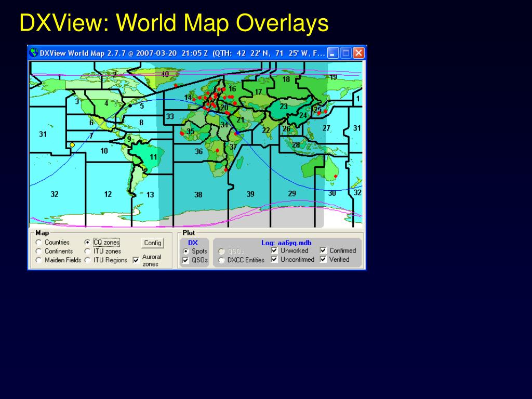Click the Log: aa6yq.mdb label
The image size is (532, 399).
coord(286,243)
